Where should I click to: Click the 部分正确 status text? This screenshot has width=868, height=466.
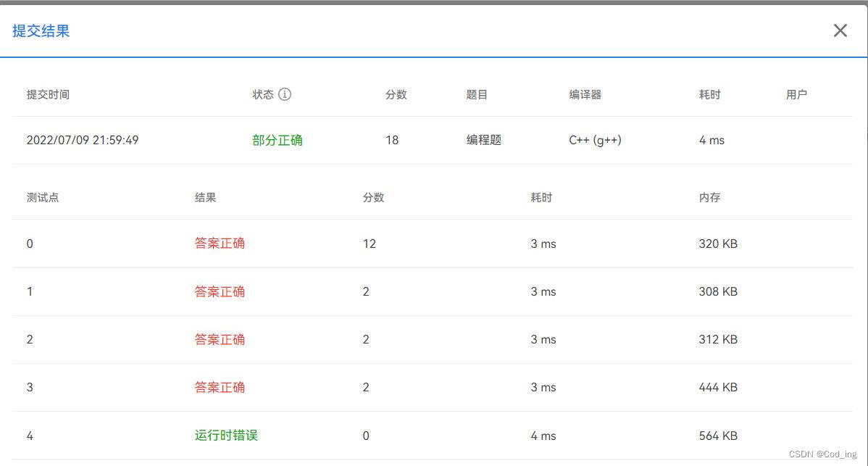tap(277, 140)
